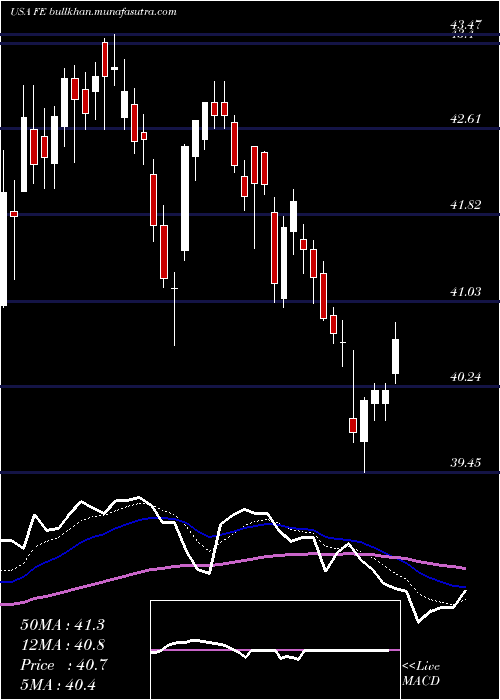Click the 41.82 price level label
The height and width of the screenshot is (700, 500).
(x=466, y=205)
